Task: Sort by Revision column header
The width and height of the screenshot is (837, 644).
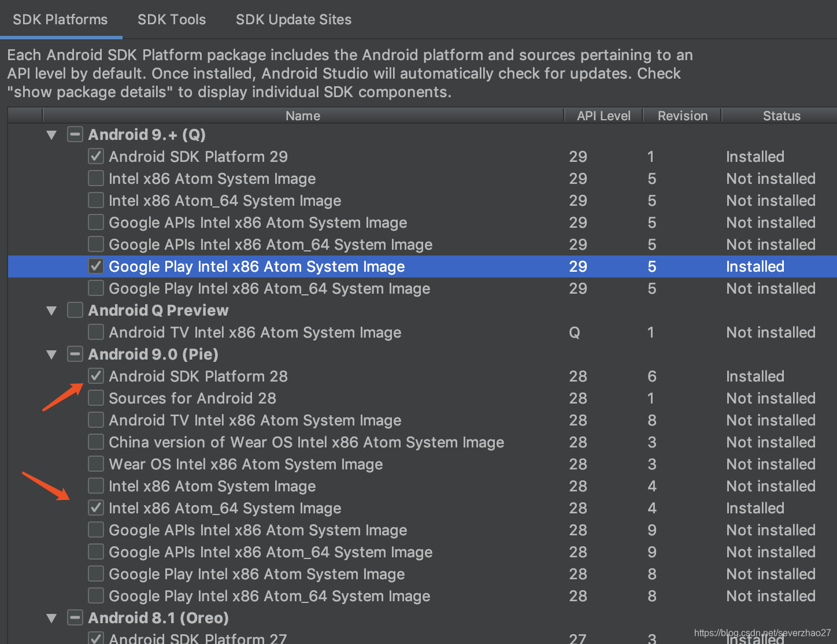Action: (x=683, y=116)
